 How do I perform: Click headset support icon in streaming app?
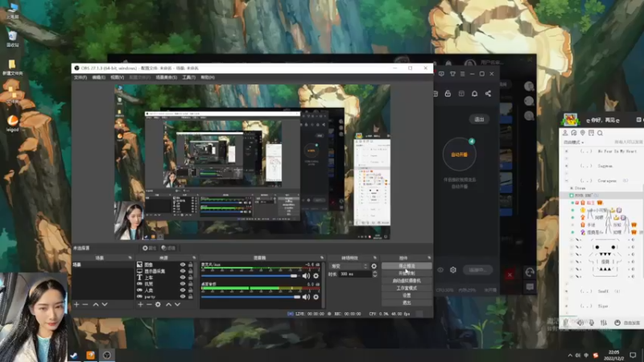click(530, 272)
